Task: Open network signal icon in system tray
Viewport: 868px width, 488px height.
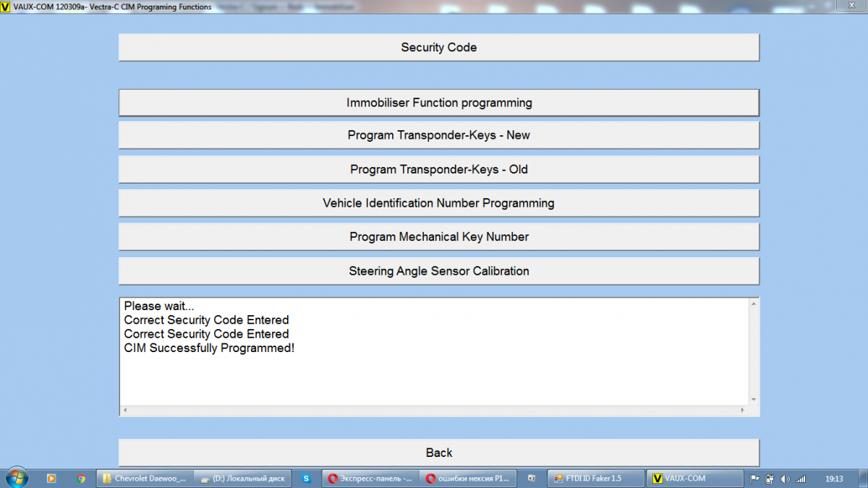Action: (801, 479)
